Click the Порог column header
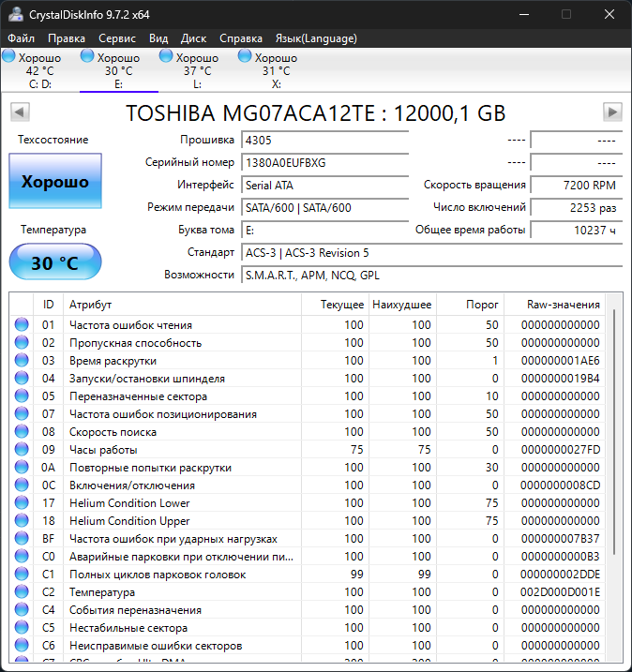Screen dimensions: 632x672 (x=470, y=305)
